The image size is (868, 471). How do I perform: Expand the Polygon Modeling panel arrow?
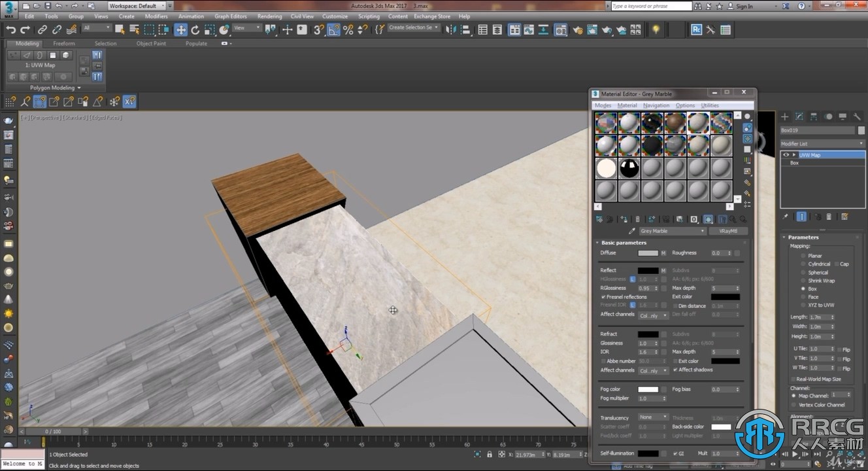click(x=79, y=88)
